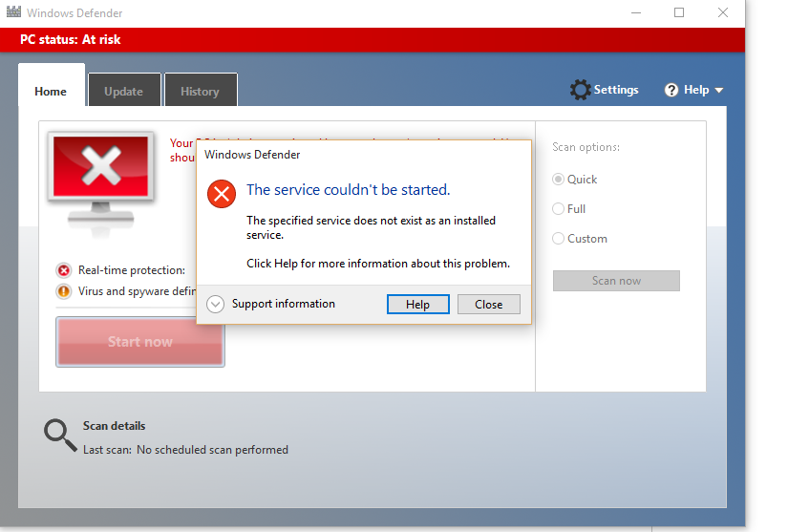Image resolution: width=788 pixels, height=532 pixels.
Task: Click the "PC status: At risk" banner text
Action: tap(71, 40)
